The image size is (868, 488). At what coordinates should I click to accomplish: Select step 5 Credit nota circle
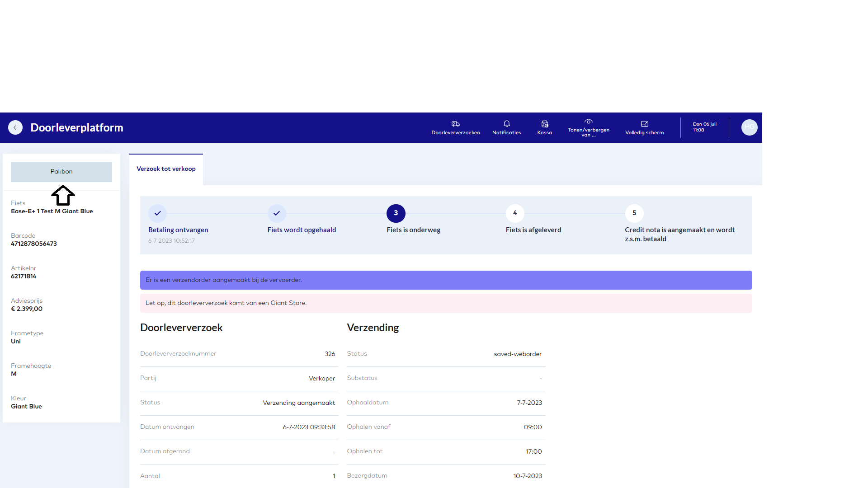(634, 213)
